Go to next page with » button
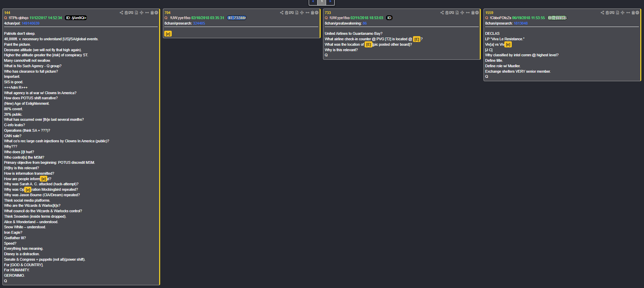644x288 pixels. pyautogui.click(x=330, y=2)
